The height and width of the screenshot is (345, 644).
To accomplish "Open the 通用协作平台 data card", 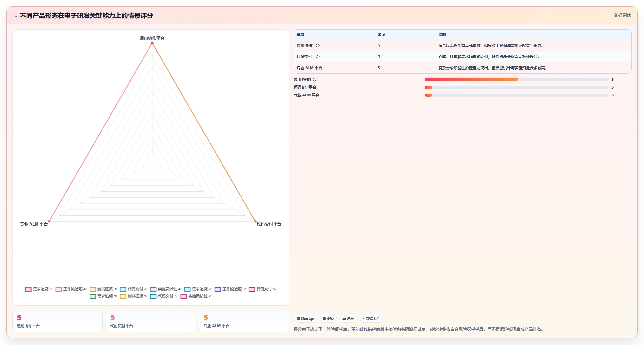I will click(57, 321).
